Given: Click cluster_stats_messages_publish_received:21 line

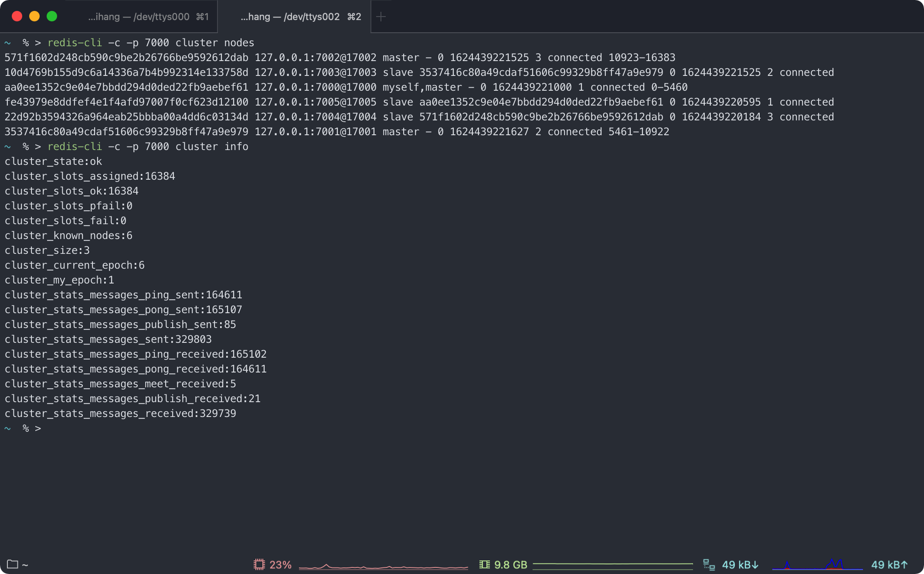Looking at the screenshot, I should (132, 399).
